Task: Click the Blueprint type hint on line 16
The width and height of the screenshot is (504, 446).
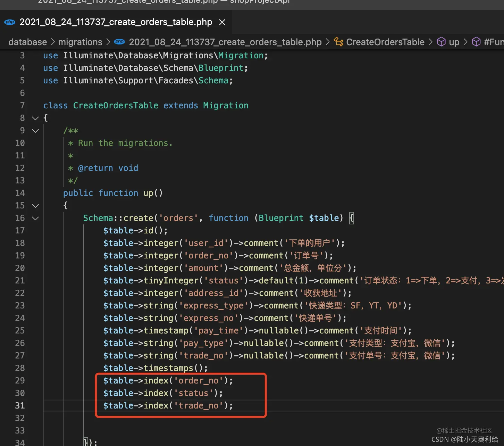Action: coord(281,218)
